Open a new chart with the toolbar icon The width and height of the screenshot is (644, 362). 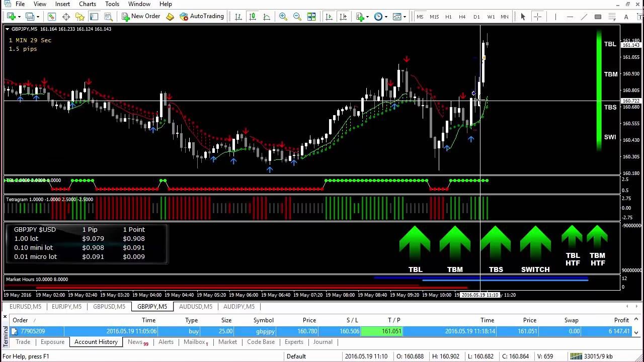pyautogui.click(x=11, y=17)
